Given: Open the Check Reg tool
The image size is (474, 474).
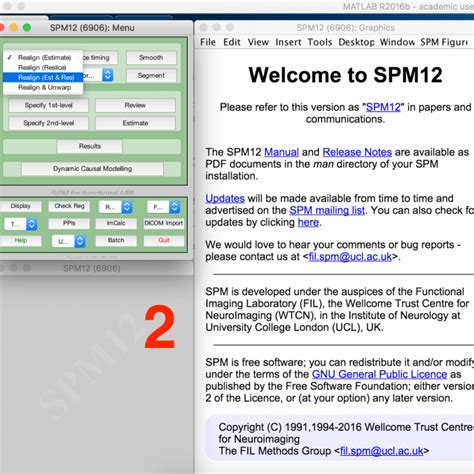Looking at the screenshot, I should coord(69,206).
